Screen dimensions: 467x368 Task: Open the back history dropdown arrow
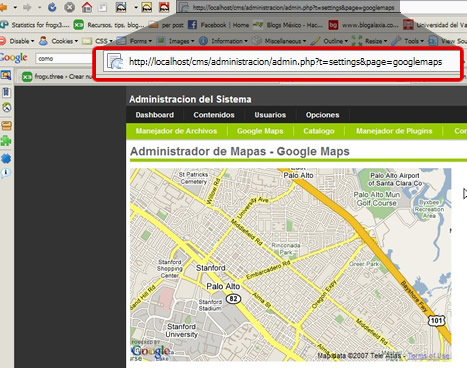tap(15, 7)
